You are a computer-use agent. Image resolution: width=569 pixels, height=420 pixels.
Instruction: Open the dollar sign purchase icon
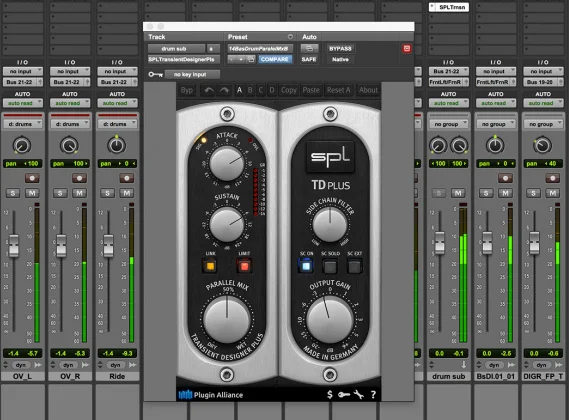point(329,394)
